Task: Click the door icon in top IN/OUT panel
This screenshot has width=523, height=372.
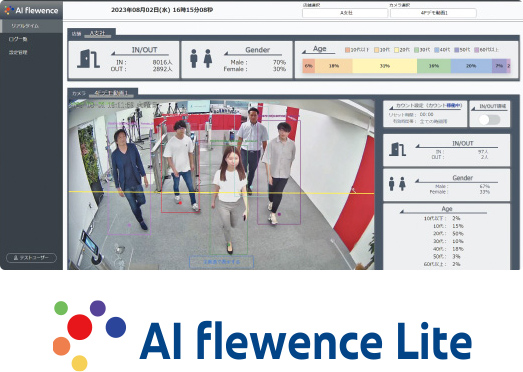Action: tap(88, 59)
